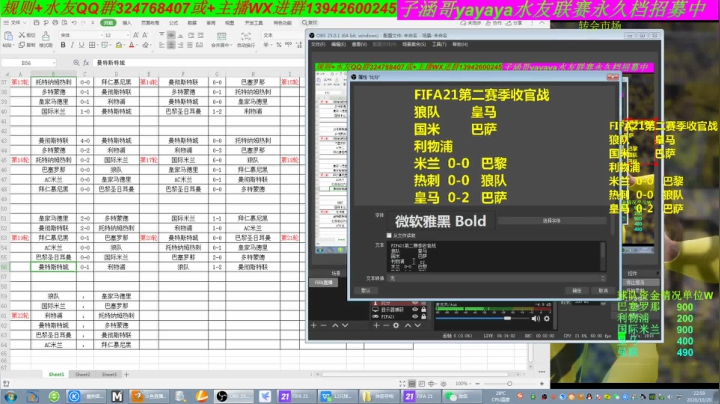This screenshot has width=720, height=404.
Task: Open the OBS audio mixer gear settings
Action: tap(547, 318)
